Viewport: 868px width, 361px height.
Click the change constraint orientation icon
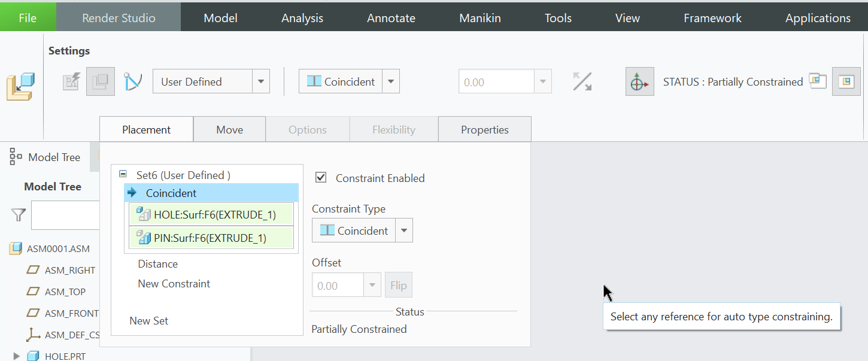(x=582, y=82)
